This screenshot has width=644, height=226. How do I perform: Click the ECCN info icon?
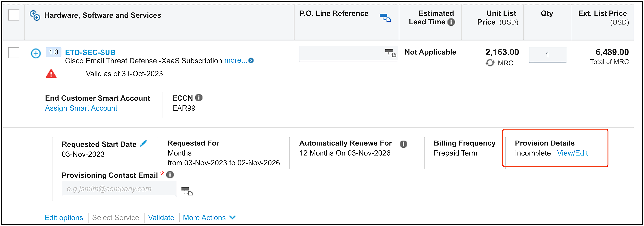pyautogui.click(x=198, y=98)
